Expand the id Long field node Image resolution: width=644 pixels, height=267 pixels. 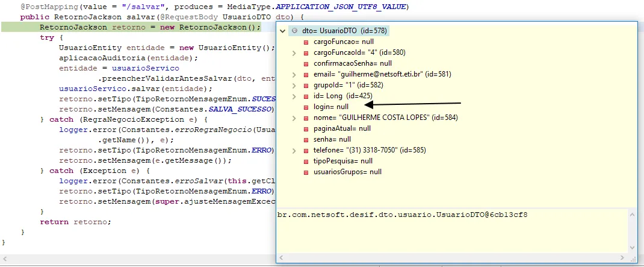click(x=294, y=96)
